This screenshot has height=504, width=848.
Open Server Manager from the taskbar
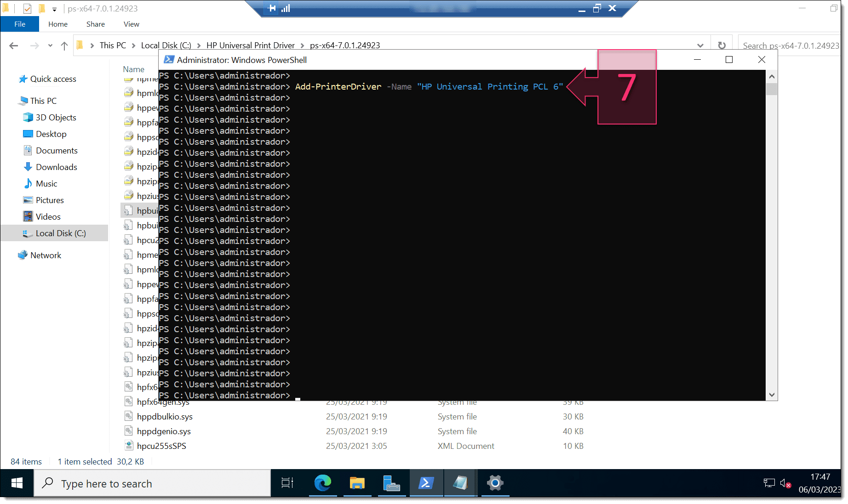point(392,483)
